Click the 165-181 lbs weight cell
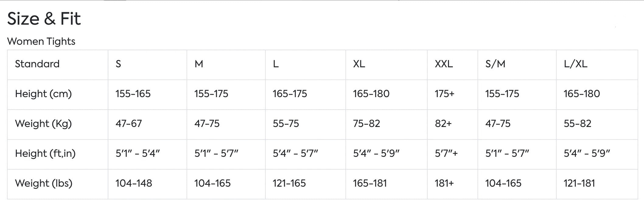Image resolution: width=644 pixels, height=211 pixels. tap(370, 183)
